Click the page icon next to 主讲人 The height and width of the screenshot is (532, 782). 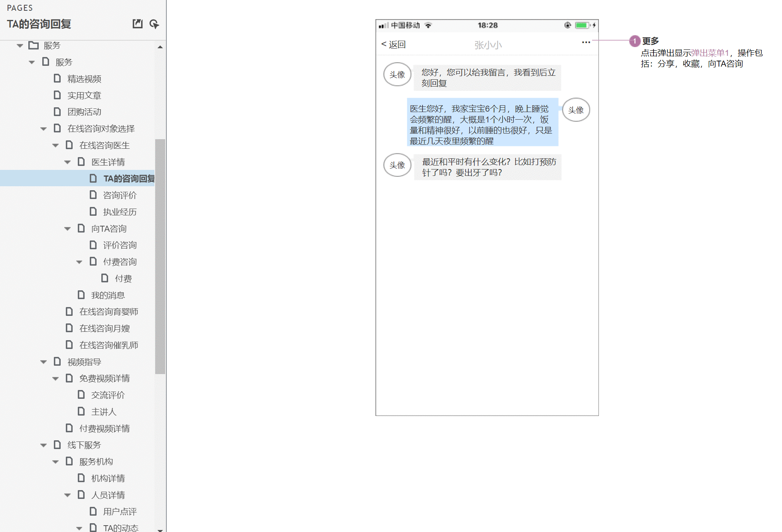81,412
